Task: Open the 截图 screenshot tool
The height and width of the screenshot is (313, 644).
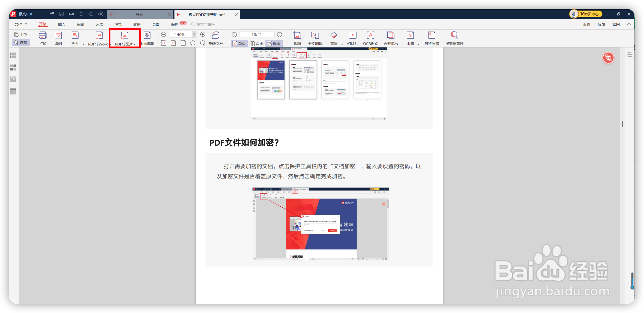Action: coord(297,35)
